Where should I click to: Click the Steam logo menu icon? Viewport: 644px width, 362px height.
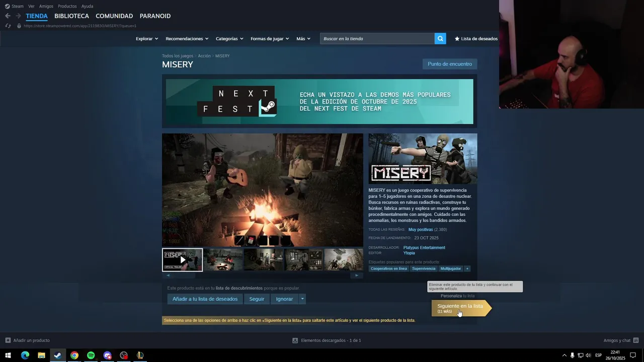pyautogui.click(x=7, y=6)
